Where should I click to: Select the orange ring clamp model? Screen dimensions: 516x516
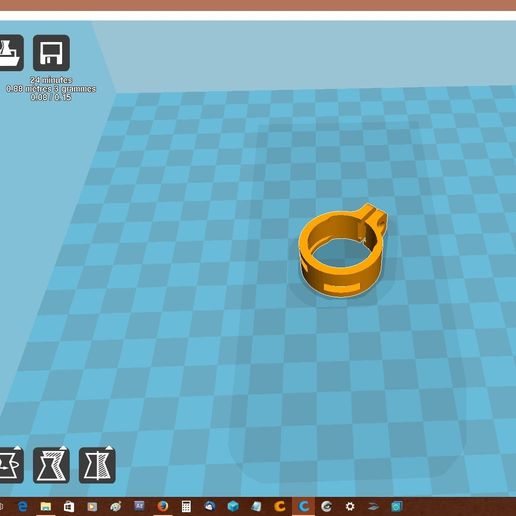click(x=343, y=251)
